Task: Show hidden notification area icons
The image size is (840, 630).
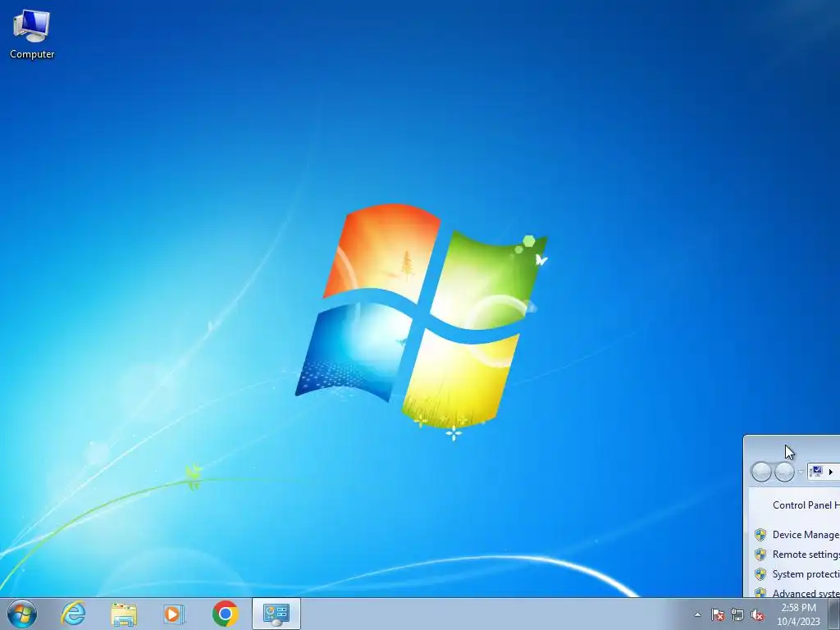Action: tap(697, 614)
